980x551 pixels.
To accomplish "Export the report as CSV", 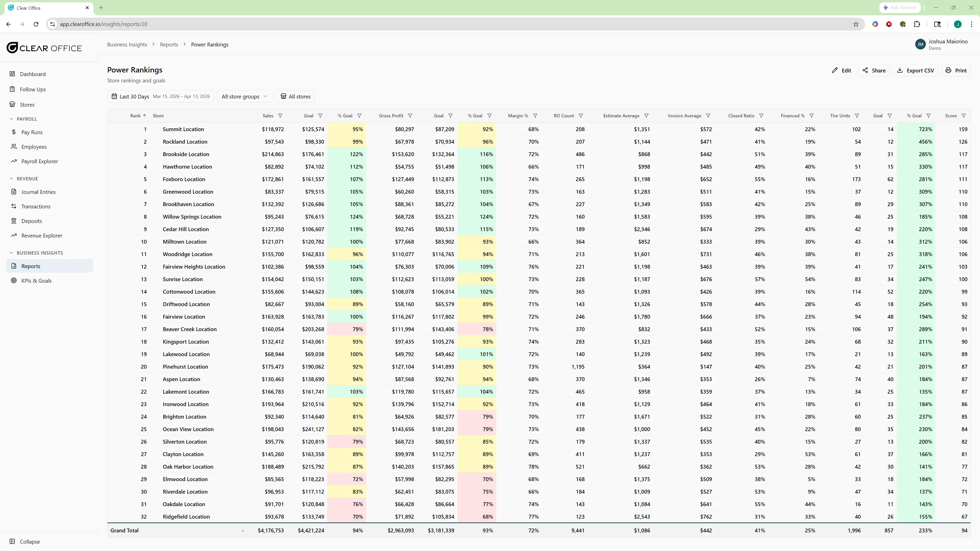I will tap(915, 70).
